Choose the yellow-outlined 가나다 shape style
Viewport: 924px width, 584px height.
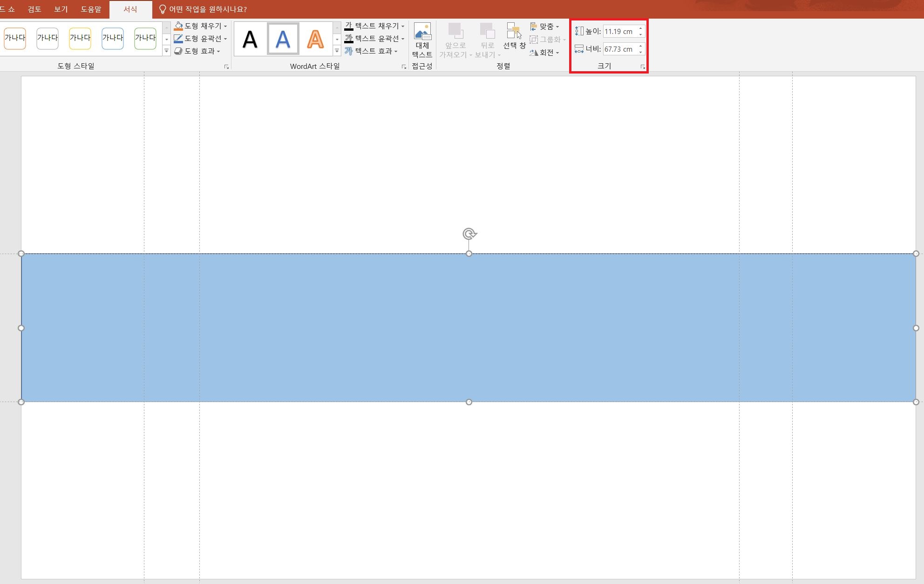[x=80, y=38]
